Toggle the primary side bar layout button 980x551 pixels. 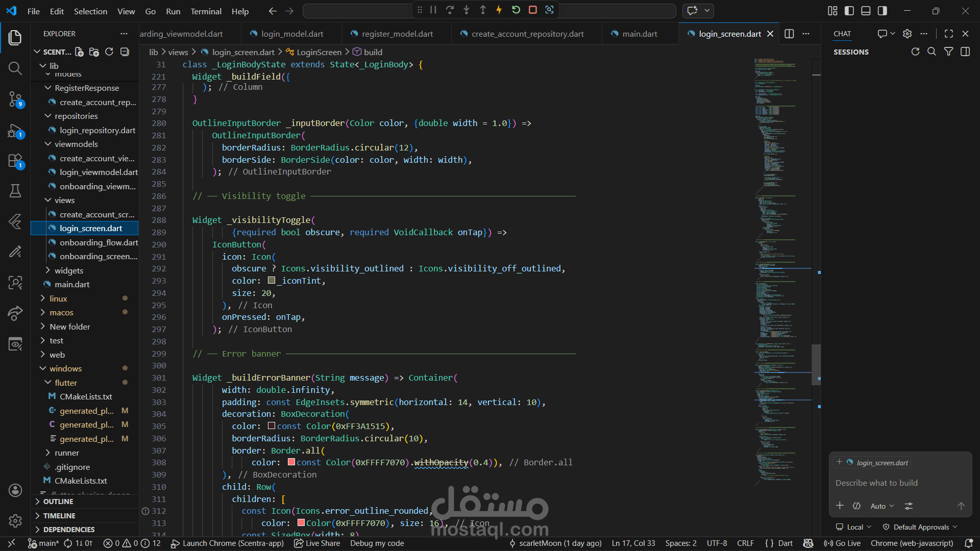pos(849,11)
